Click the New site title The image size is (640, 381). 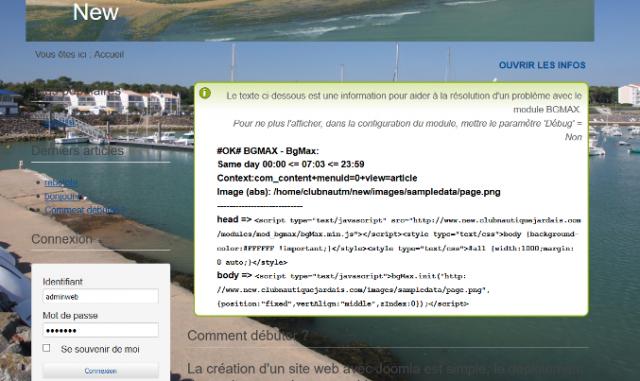tap(96, 12)
